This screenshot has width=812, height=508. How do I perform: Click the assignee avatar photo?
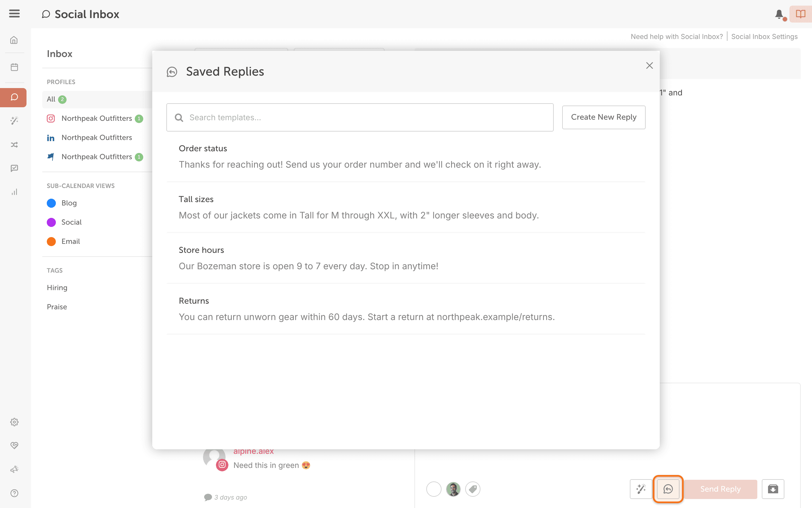(453, 489)
